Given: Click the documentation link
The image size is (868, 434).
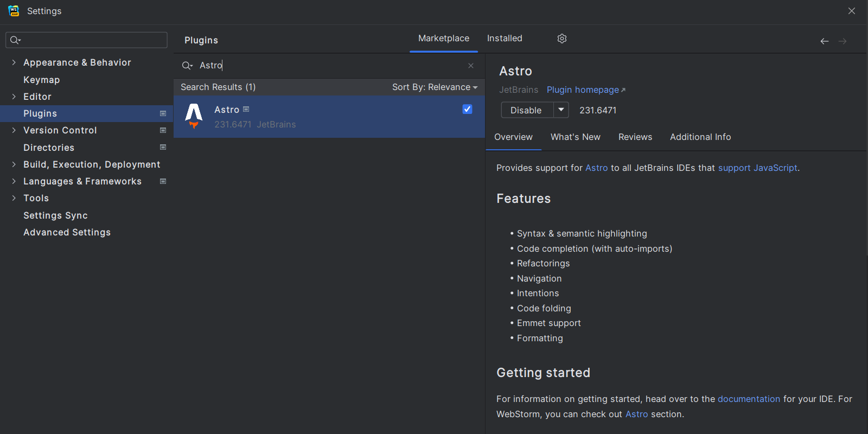Looking at the screenshot, I should (748, 399).
